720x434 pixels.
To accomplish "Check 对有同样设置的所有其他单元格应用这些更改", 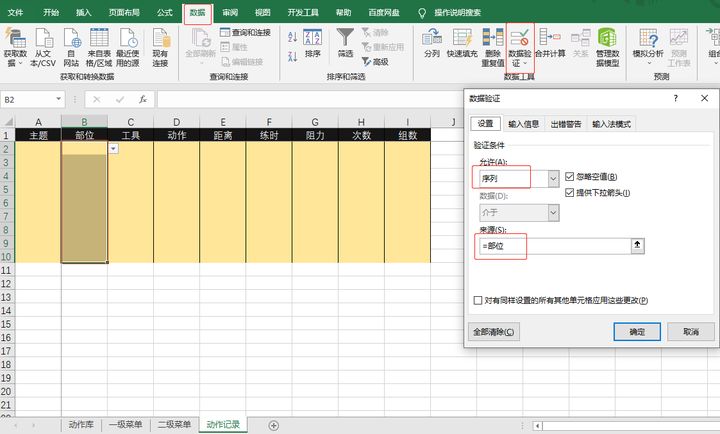I will pos(478,300).
